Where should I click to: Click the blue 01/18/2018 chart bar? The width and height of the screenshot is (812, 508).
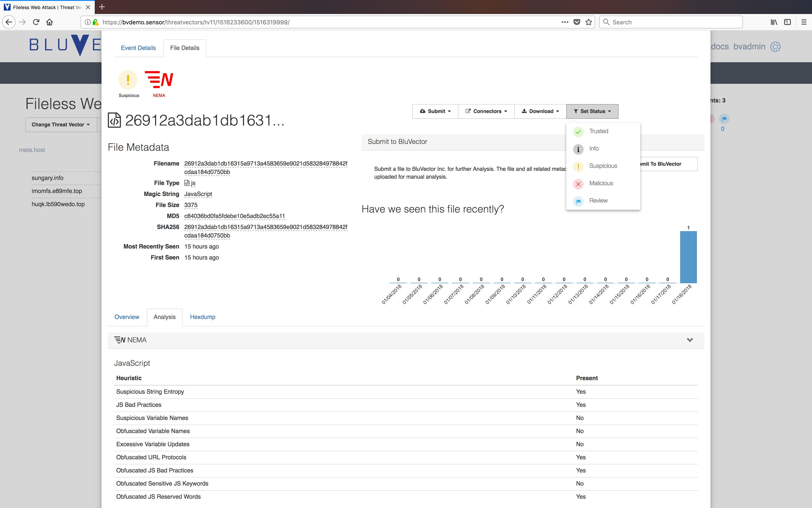tap(688, 257)
